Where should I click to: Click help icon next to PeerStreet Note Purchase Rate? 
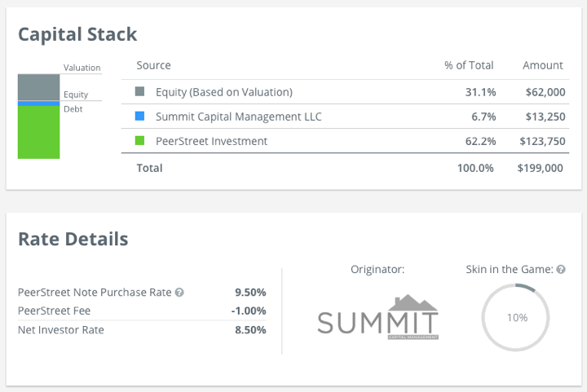tap(179, 293)
